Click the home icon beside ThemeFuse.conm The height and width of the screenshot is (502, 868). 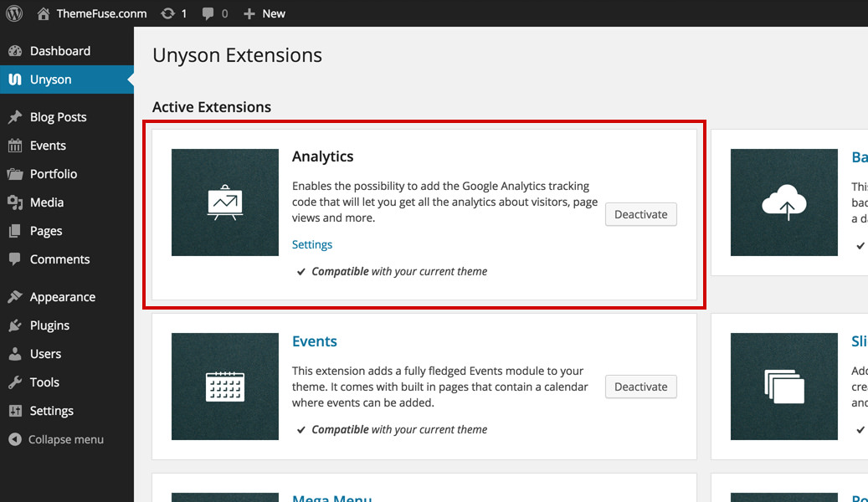point(44,14)
